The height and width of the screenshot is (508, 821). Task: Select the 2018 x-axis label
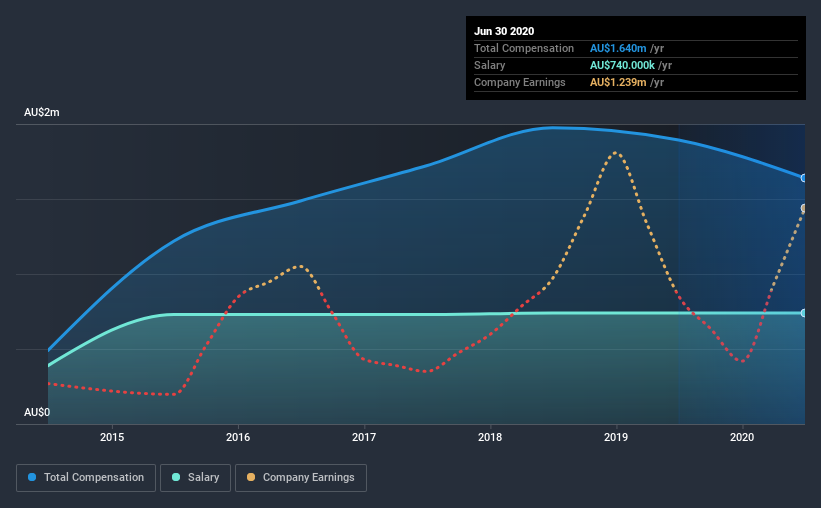coord(490,437)
